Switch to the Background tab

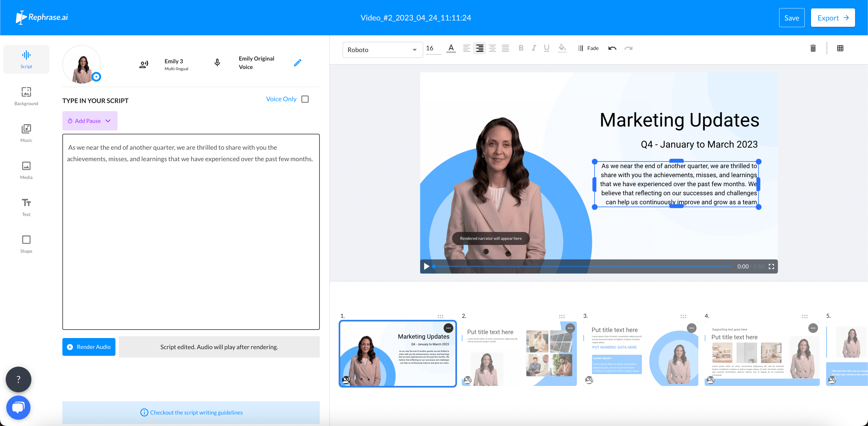26,96
